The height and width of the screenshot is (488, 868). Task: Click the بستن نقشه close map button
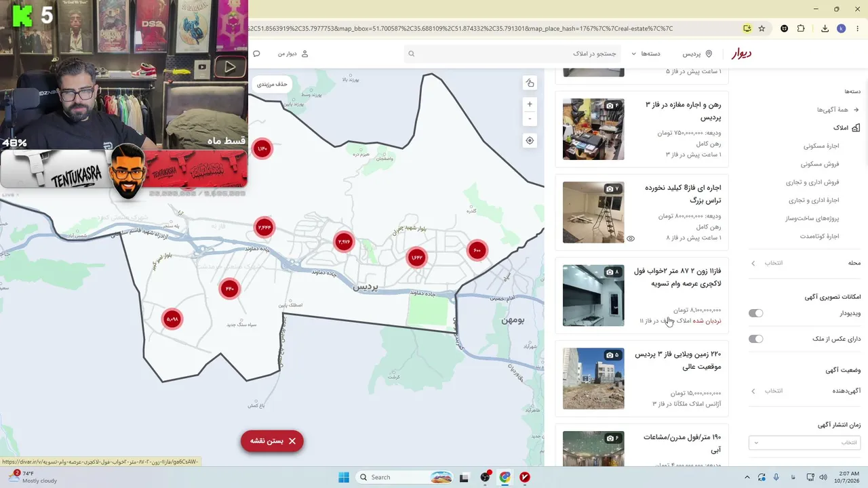click(272, 441)
